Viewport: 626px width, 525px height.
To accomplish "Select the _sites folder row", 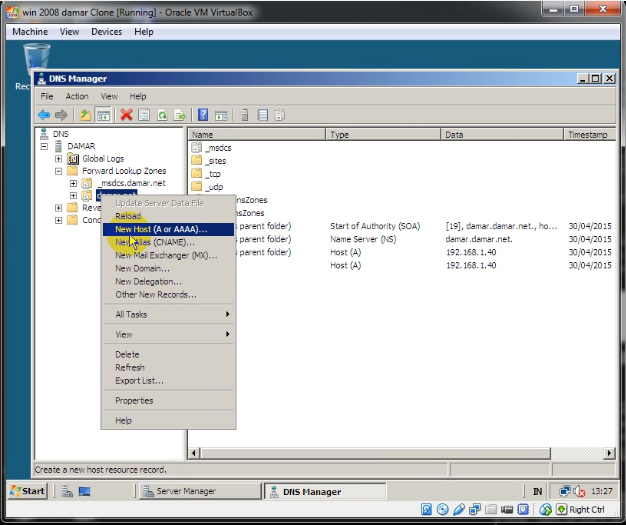I will [209, 161].
